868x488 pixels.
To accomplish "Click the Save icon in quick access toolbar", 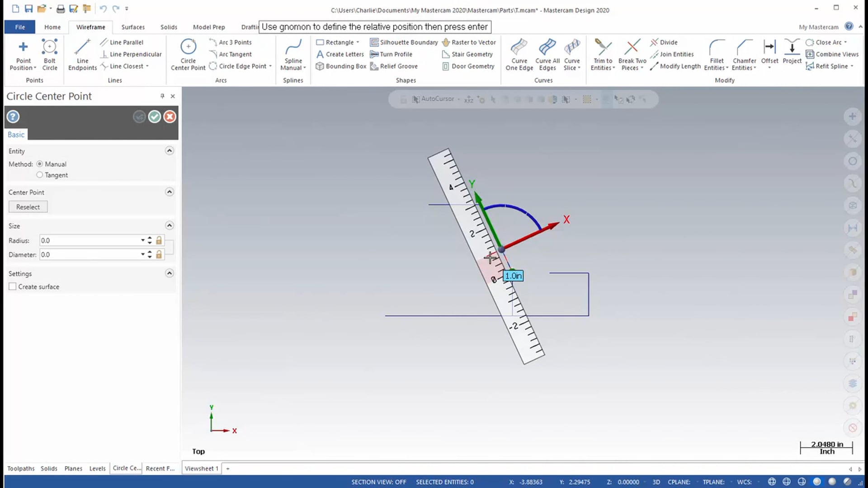I will tap(28, 9).
